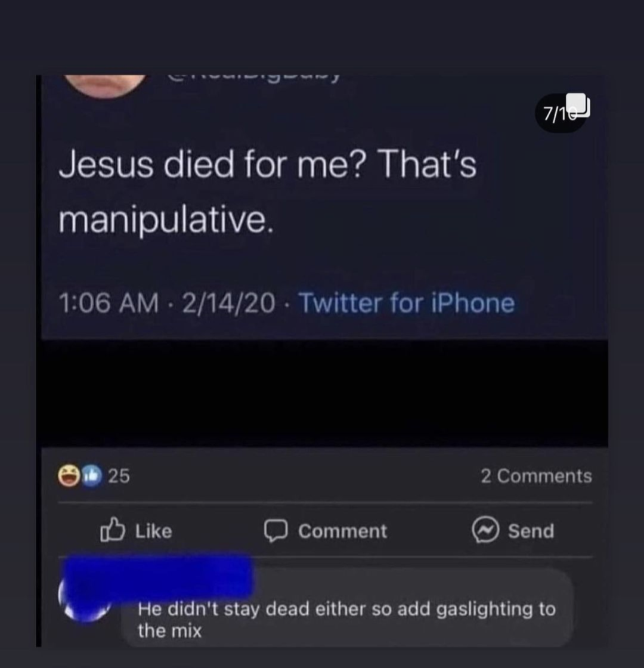The width and height of the screenshot is (644, 668).
Task: Click the Comment speech bubble icon
Action: tap(275, 531)
